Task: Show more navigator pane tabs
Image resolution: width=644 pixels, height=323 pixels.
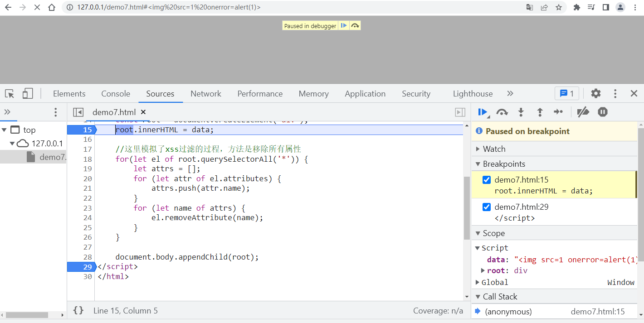Action: tap(7, 112)
